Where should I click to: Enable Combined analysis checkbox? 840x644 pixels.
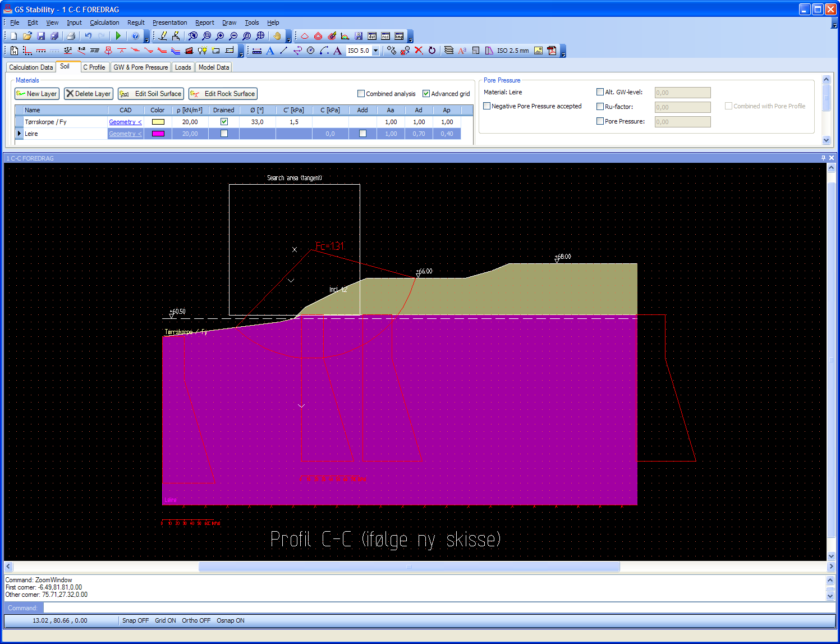[x=361, y=94]
